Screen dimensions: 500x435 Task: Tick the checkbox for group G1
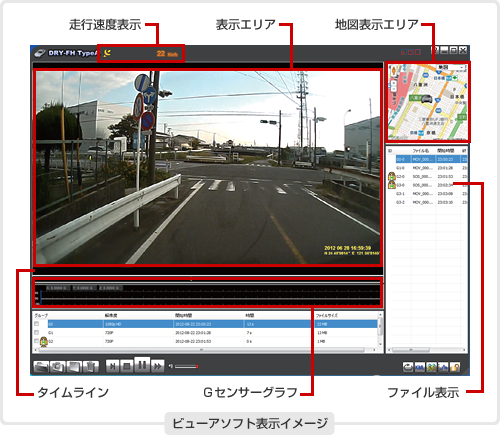click(37, 332)
